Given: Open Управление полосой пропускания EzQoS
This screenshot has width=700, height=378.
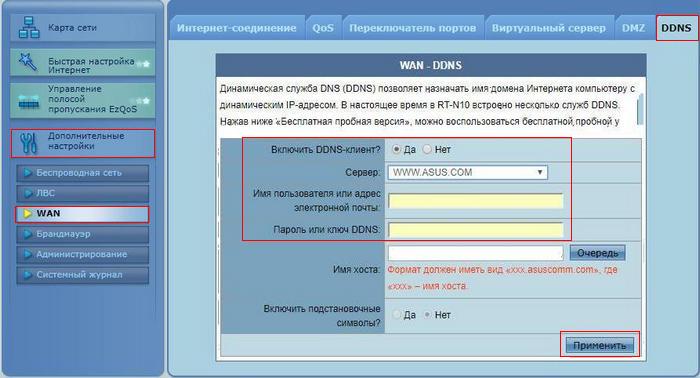Looking at the screenshot, I should pyautogui.click(x=83, y=100).
